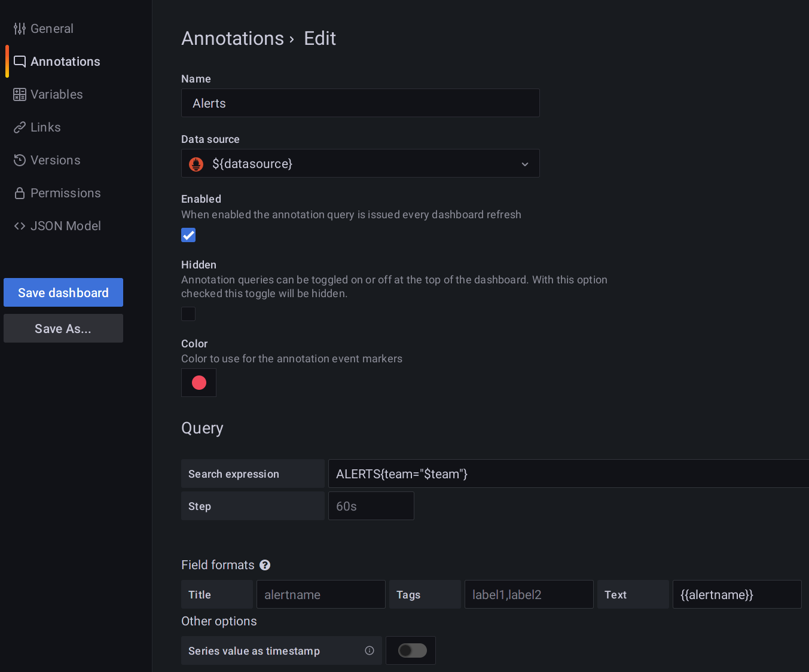The width and height of the screenshot is (809, 672).
Task: Open the annotation marker color swatch
Action: (199, 382)
